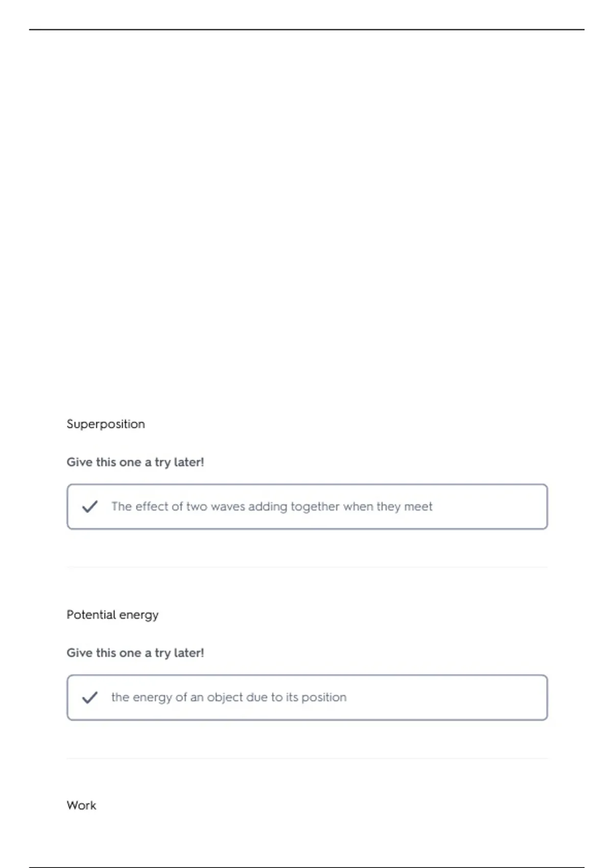Viewport: 613px width, 868px height.
Task: Click the checkmark icon beside the waves definition
Action: point(90,507)
